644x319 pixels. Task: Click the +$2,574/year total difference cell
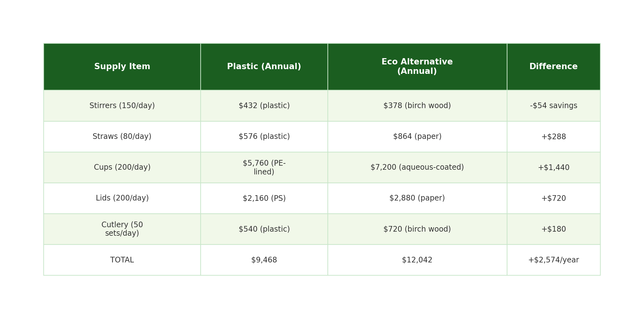click(x=553, y=260)
